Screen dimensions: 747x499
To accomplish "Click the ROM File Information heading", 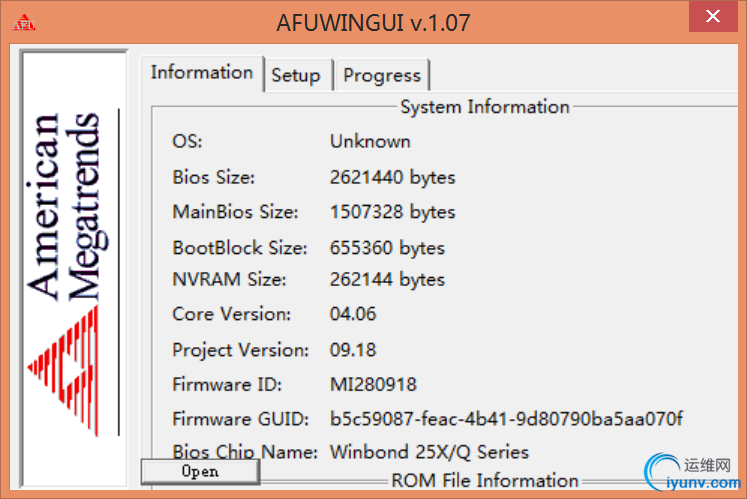I will 484,481.
